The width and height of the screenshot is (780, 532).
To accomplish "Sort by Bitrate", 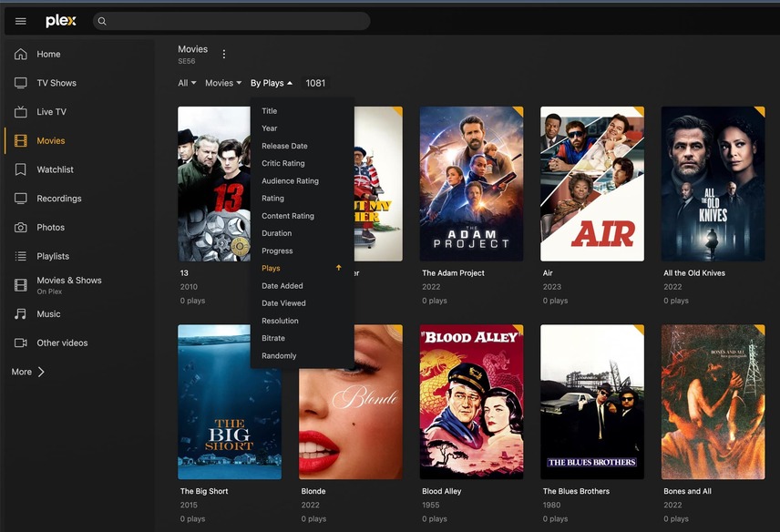I will point(273,338).
